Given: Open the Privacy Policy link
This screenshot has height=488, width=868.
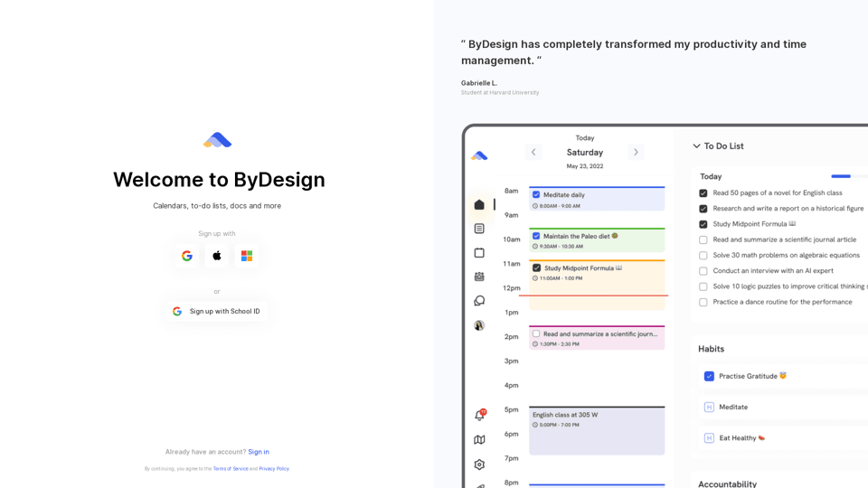Looking at the screenshot, I should click(274, 469).
